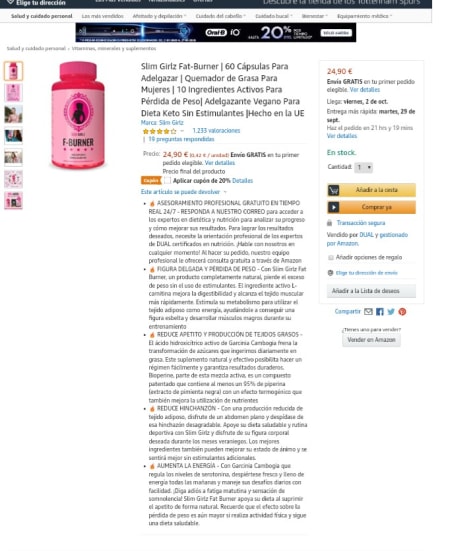Share product via email envelope icon
475x551 pixels.
coord(368,312)
